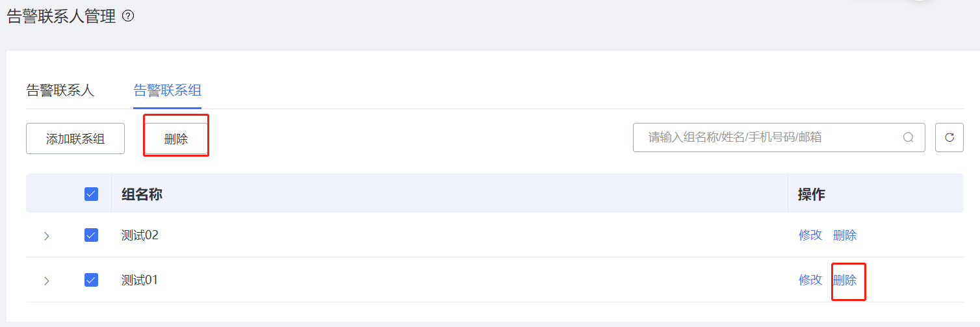Uncheck the 测试02 row checkbox
Viewport: 980px width, 327px height.
point(91,235)
